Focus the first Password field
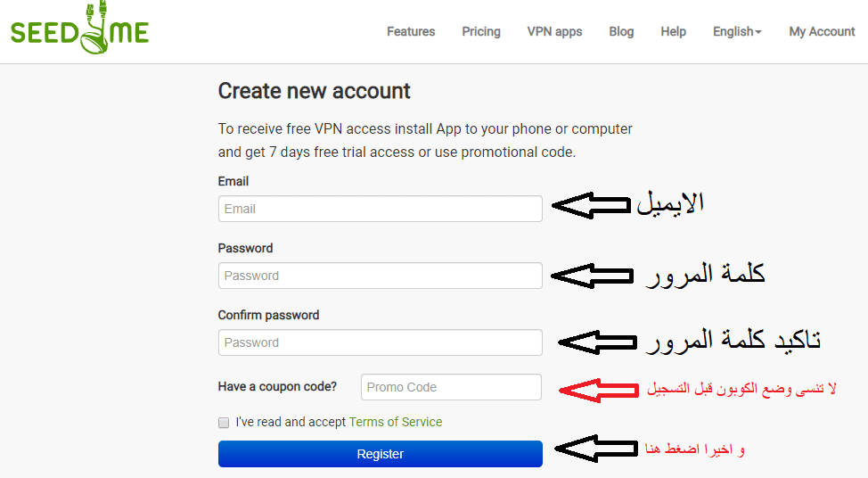Viewport: 868px width, 478px height. [380, 276]
